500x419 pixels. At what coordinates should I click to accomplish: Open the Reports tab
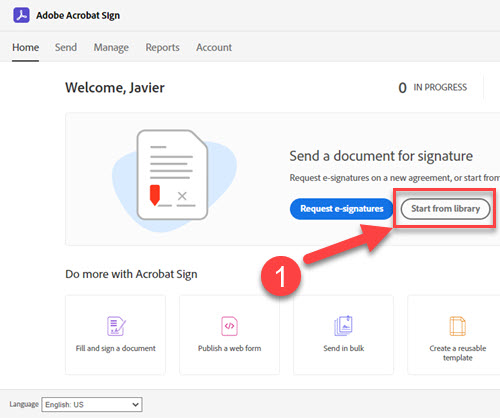[x=162, y=48]
